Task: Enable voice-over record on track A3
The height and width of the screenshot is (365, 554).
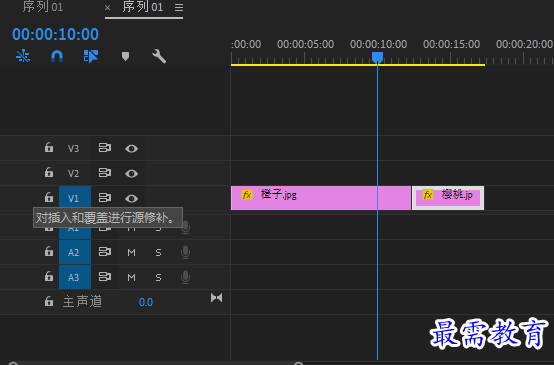Action: click(x=185, y=277)
